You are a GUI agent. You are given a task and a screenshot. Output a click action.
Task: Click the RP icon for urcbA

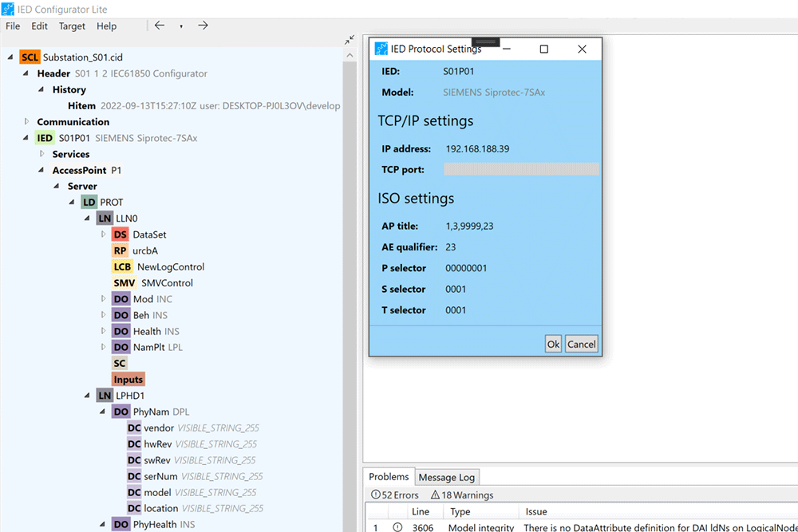coord(120,250)
